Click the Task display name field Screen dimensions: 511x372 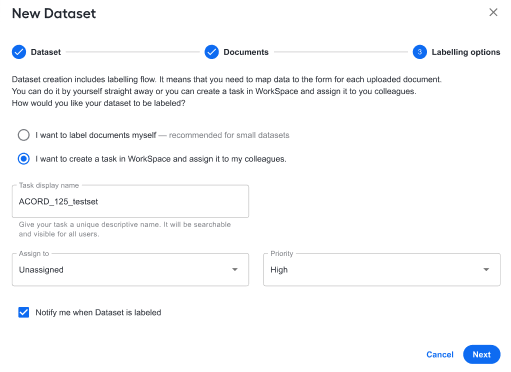(x=130, y=202)
